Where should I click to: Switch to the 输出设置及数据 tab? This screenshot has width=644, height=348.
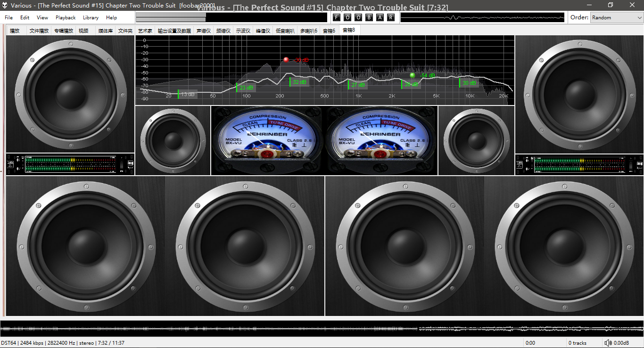click(x=174, y=31)
